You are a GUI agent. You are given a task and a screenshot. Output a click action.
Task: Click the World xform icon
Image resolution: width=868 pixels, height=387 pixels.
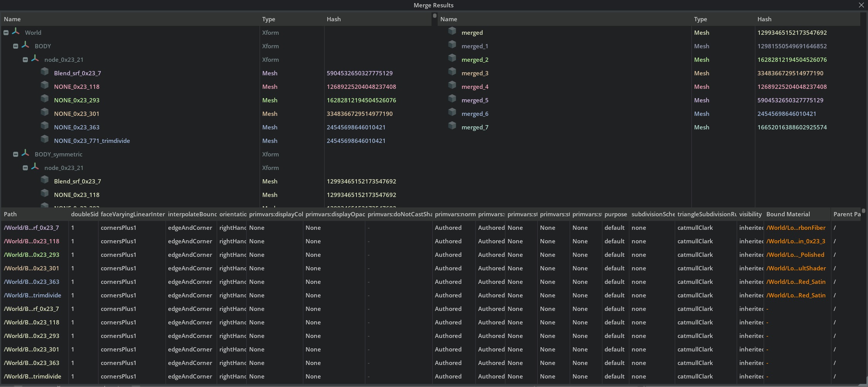[16, 32]
